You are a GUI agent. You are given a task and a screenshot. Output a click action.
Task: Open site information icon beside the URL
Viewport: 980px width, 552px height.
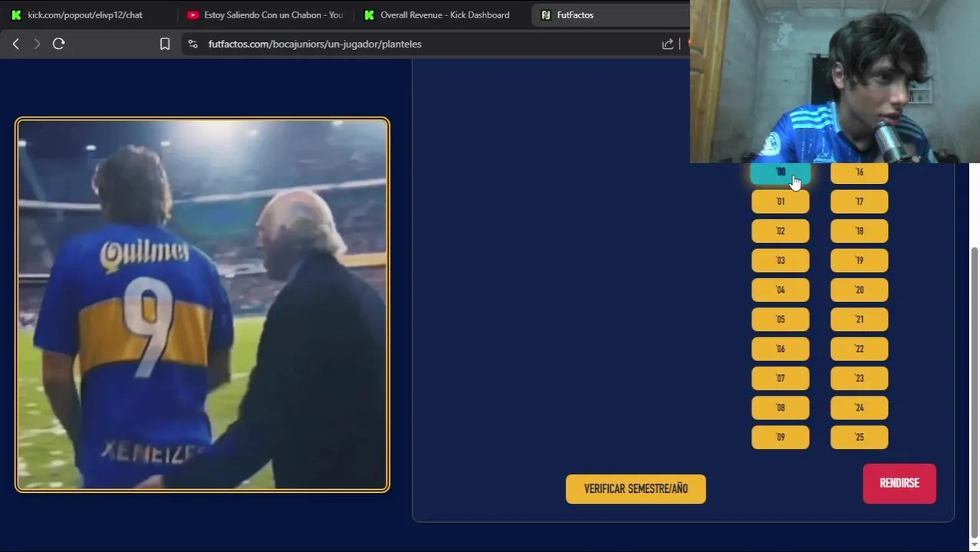(192, 44)
